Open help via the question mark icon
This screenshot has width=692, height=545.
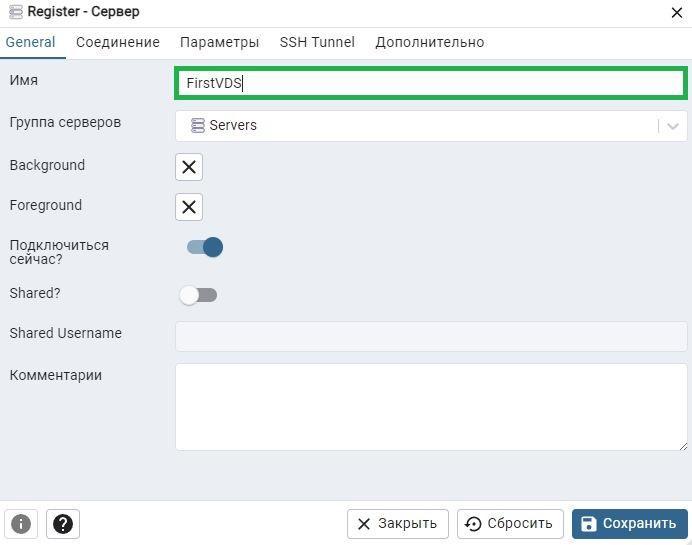point(63,524)
